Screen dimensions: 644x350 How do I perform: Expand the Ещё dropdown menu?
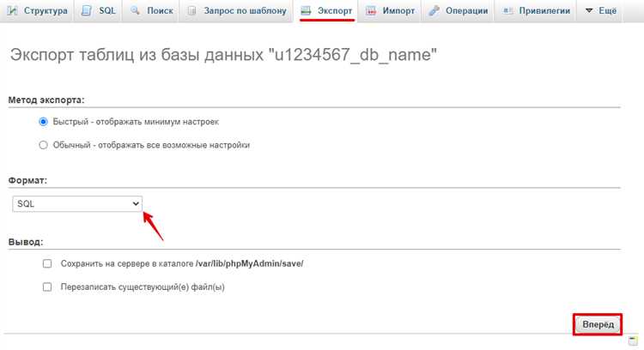601,10
